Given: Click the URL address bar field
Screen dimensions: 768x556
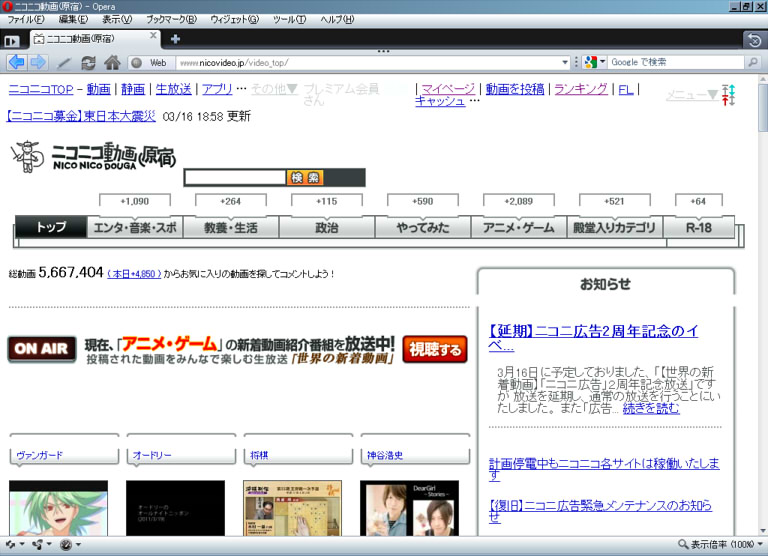Looking at the screenshot, I should click(368, 63).
